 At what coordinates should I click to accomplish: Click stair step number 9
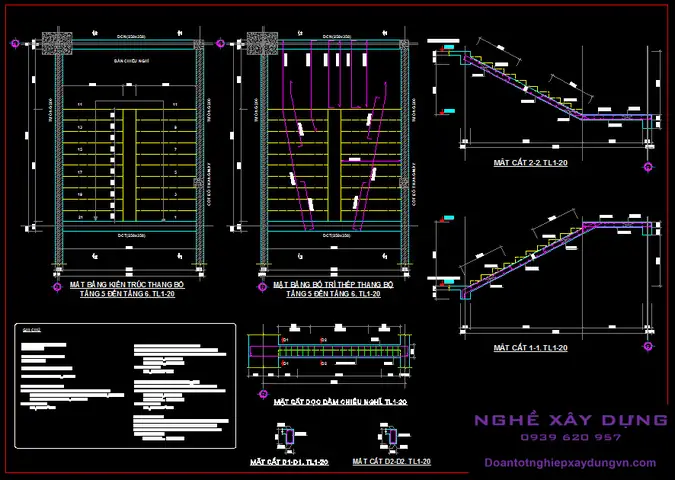175,127
